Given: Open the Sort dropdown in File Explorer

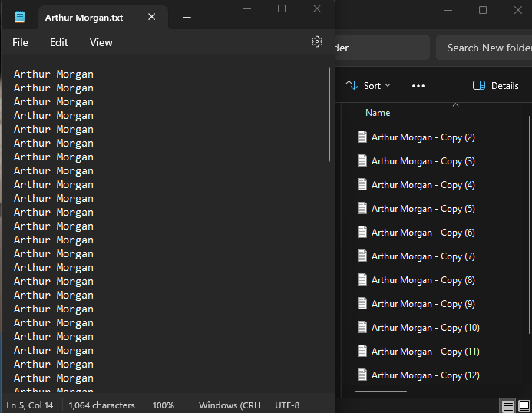Looking at the screenshot, I should tap(368, 86).
